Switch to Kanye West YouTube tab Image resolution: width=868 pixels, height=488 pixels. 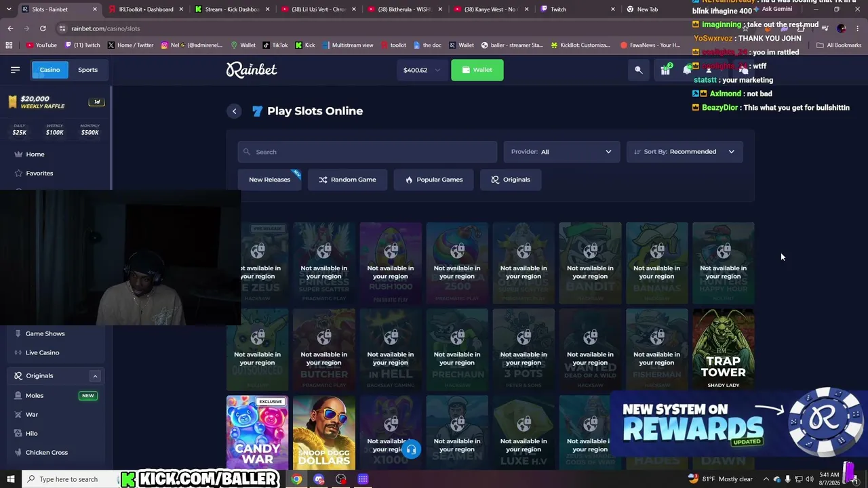pyautogui.click(x=491, y=9)
